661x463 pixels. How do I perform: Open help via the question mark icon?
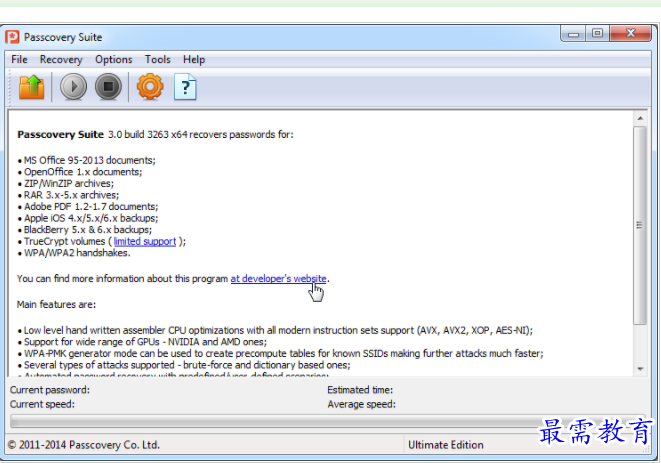click(x=185, y=87)
